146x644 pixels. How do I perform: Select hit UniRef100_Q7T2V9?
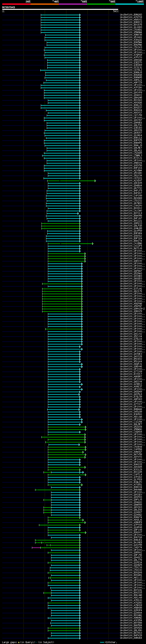tap(131, 371)
